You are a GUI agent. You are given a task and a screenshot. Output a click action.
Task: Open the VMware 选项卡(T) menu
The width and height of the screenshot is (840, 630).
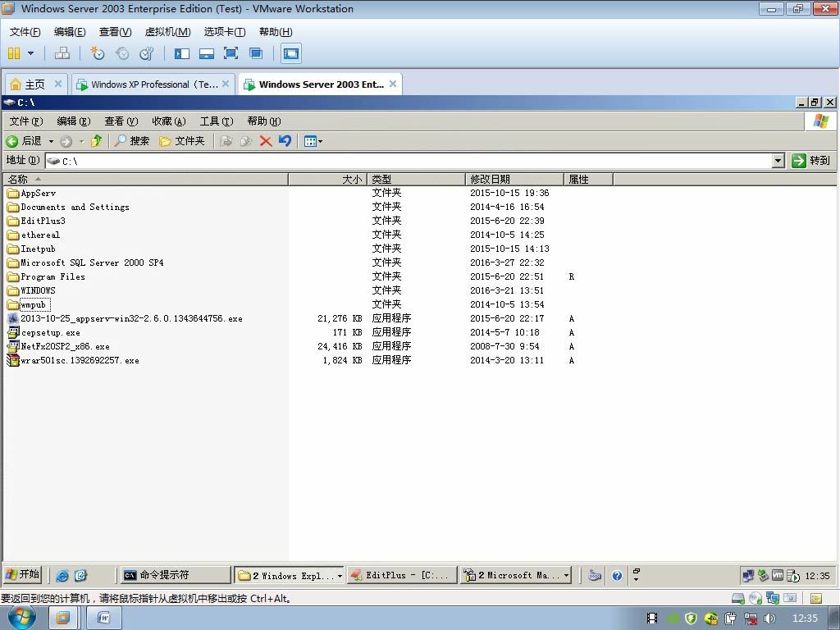point(225,32)
